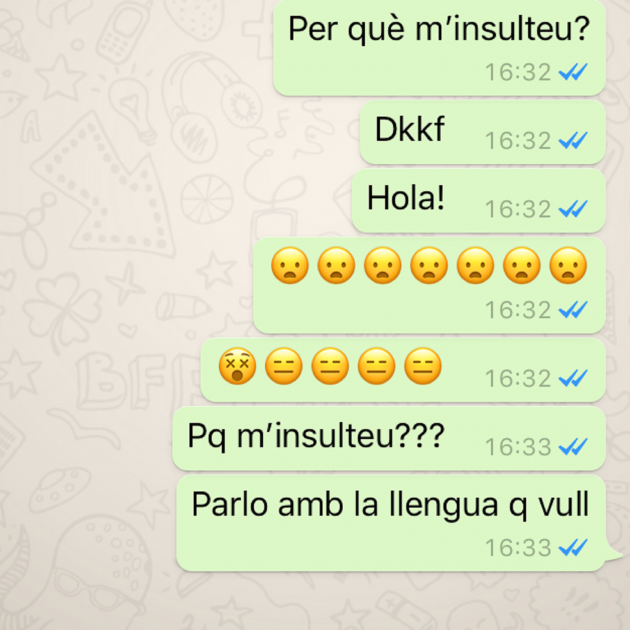Tap read ticks on Parlo amb la llengua message
Screen dimensions: 630x630
573,547
